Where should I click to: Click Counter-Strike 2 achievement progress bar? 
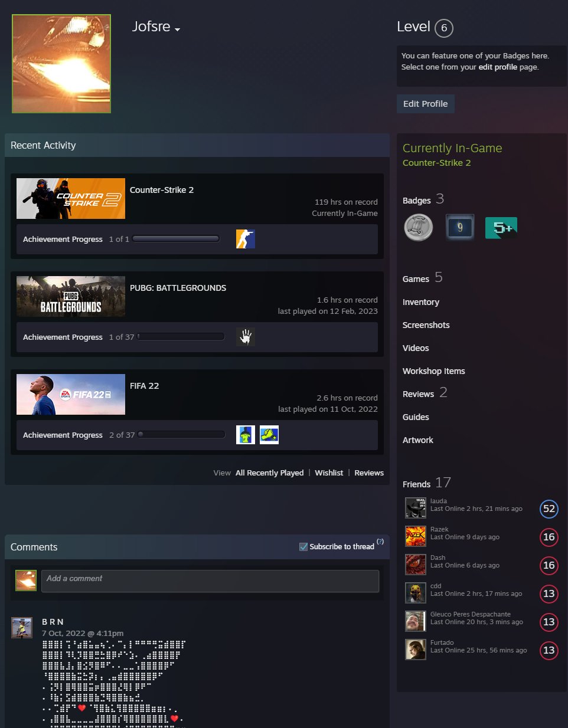[x=176, y=239]
